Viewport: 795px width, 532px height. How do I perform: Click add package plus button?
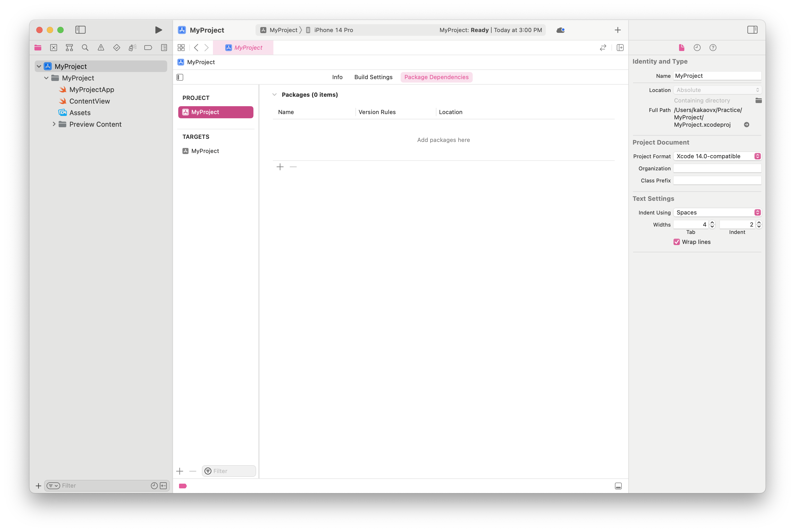click(280, 167)
